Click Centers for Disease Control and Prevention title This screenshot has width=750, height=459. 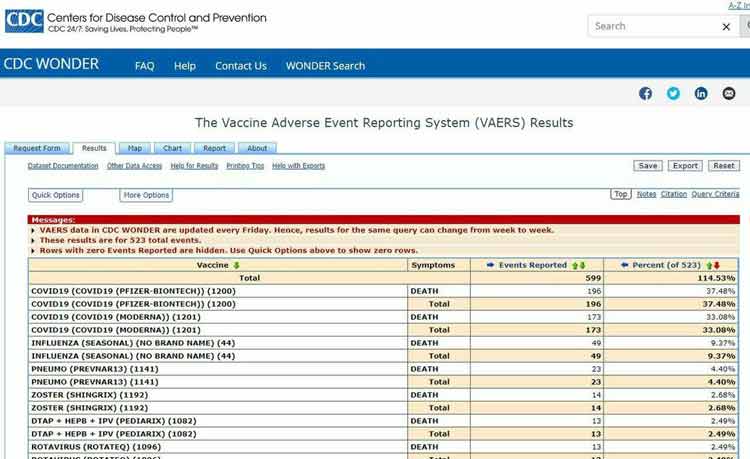click(156, 18)
